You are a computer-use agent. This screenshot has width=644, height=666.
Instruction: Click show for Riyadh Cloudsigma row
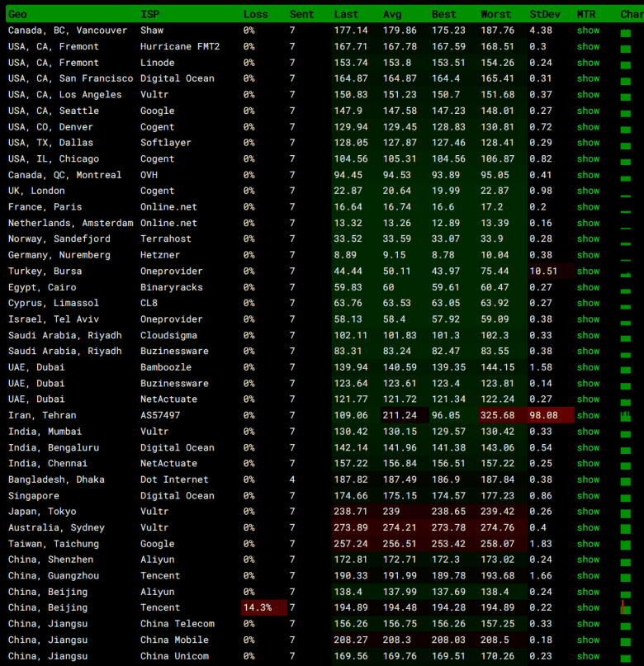click(x=588, y=335)
